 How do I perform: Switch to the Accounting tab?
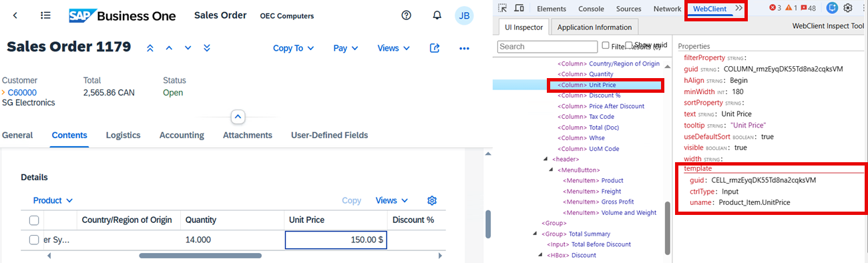tap(182, 135)
